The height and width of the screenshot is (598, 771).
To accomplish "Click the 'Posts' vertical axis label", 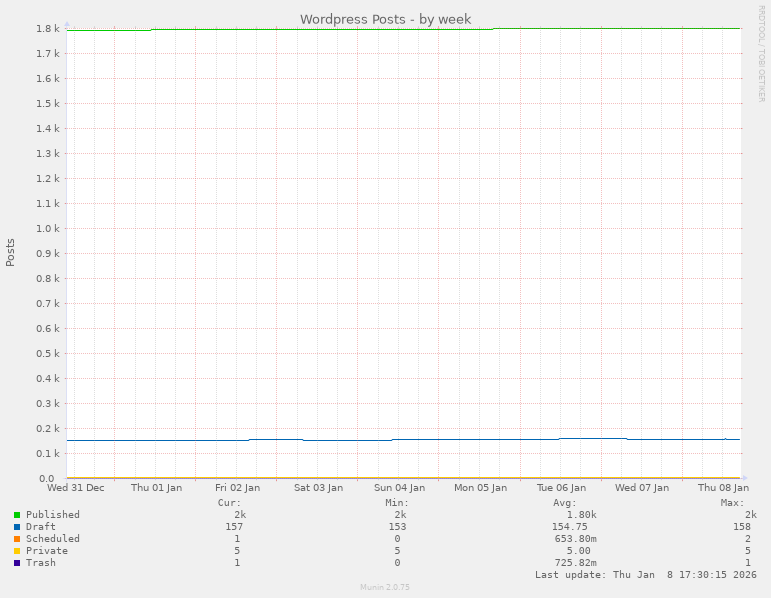I will pos(10,253).
